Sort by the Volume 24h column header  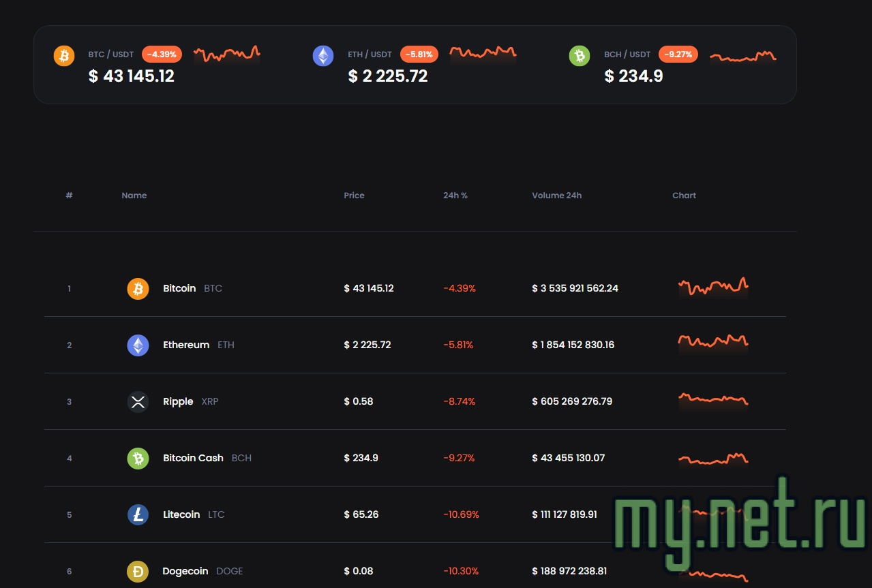(x=556, y=196)
